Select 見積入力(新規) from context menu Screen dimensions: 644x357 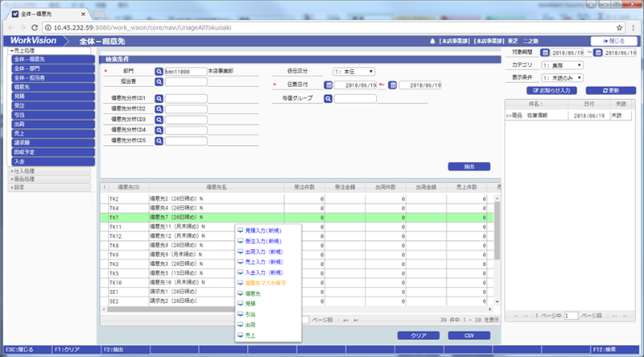coord(263,230)
